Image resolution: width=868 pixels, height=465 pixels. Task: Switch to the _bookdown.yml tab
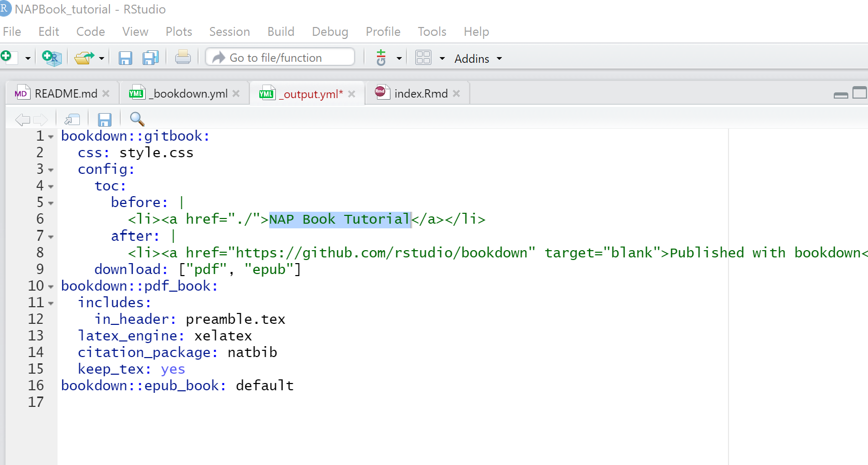click(190, 93)
